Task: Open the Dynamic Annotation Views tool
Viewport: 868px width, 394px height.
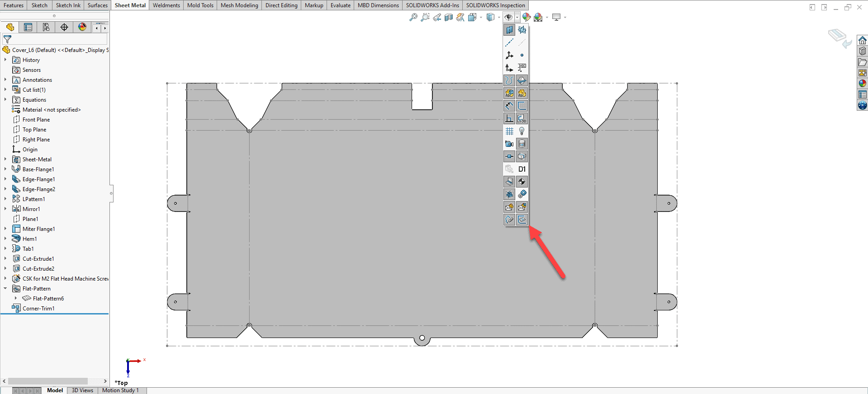Action: point(460,17)
